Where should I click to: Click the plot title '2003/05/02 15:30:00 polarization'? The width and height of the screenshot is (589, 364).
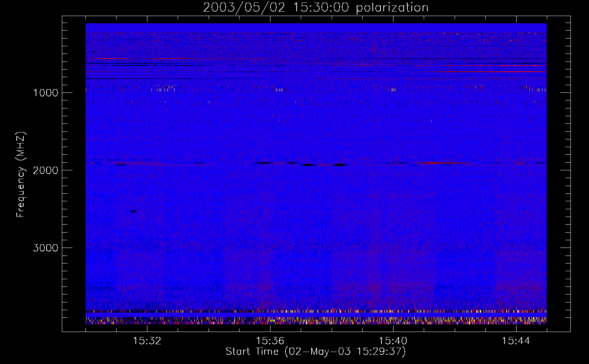tap(316, 8)
